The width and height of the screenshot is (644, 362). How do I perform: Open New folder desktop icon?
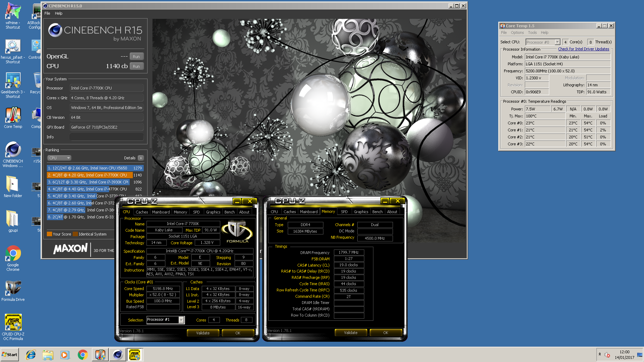pyautogui.click(x=13, y=186)
